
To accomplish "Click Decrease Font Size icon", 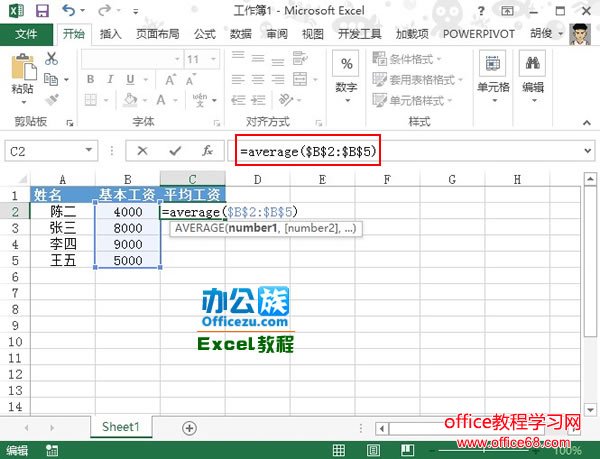I will click(190, 80).
